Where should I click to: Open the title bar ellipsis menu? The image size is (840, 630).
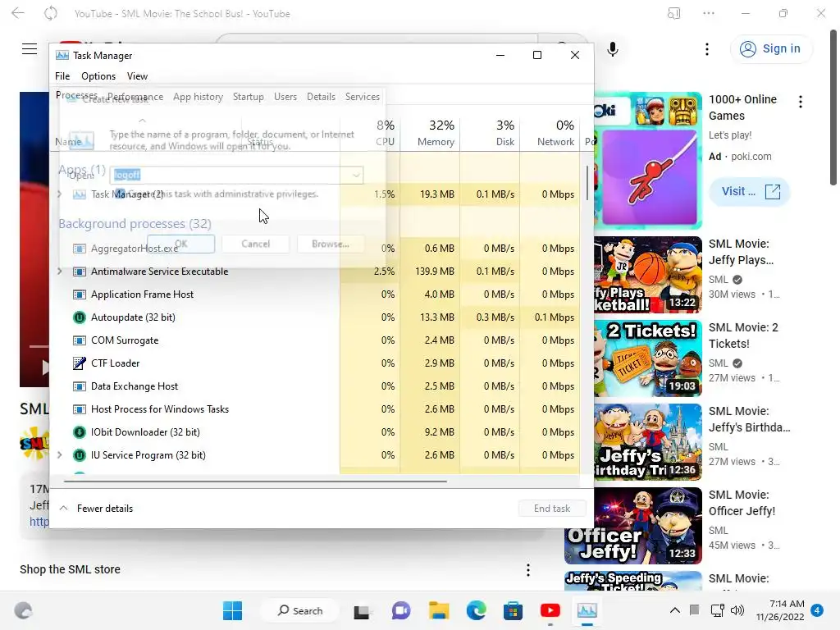pyautogui.click(x=709, y=13)
